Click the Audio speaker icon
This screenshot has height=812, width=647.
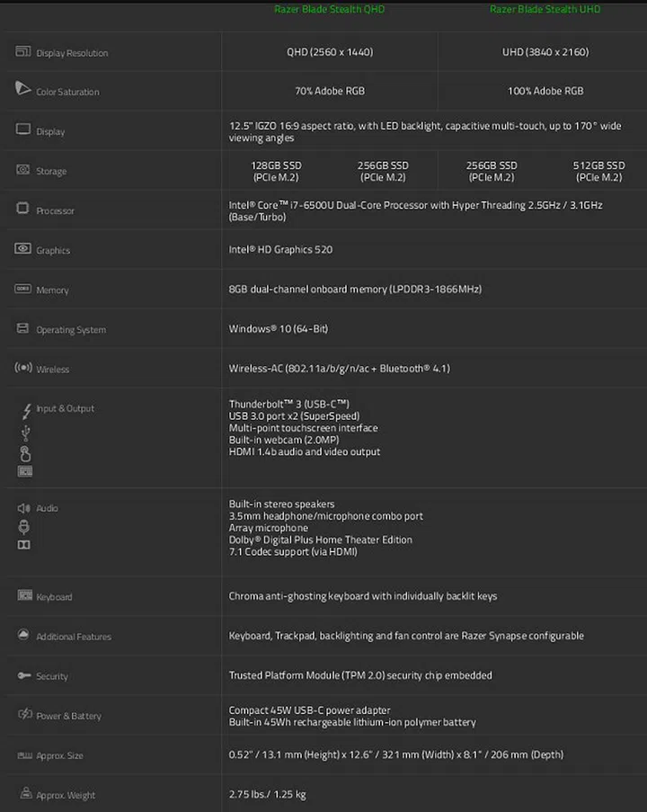click(x=24, y=508)
